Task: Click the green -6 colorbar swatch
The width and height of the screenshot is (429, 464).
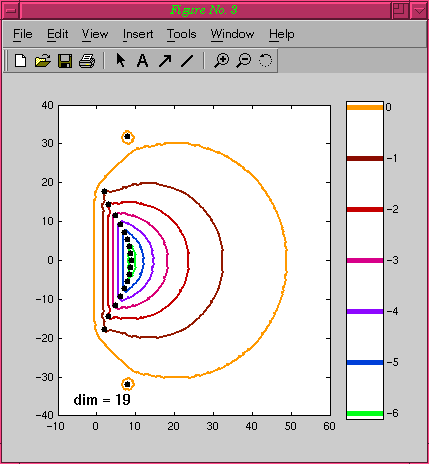Action: (x=365, y=414)
